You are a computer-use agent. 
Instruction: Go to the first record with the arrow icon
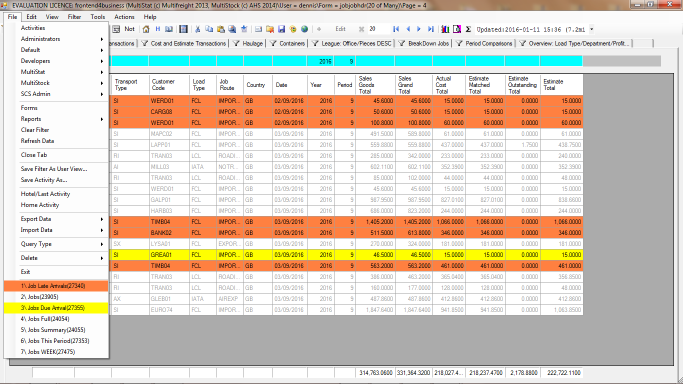coord(396,29)
